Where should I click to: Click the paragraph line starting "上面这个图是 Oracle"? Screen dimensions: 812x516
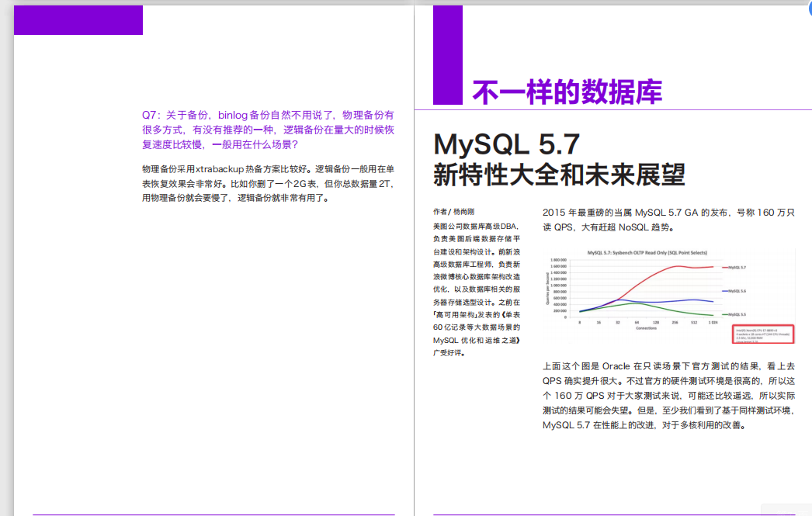[668, 366]
